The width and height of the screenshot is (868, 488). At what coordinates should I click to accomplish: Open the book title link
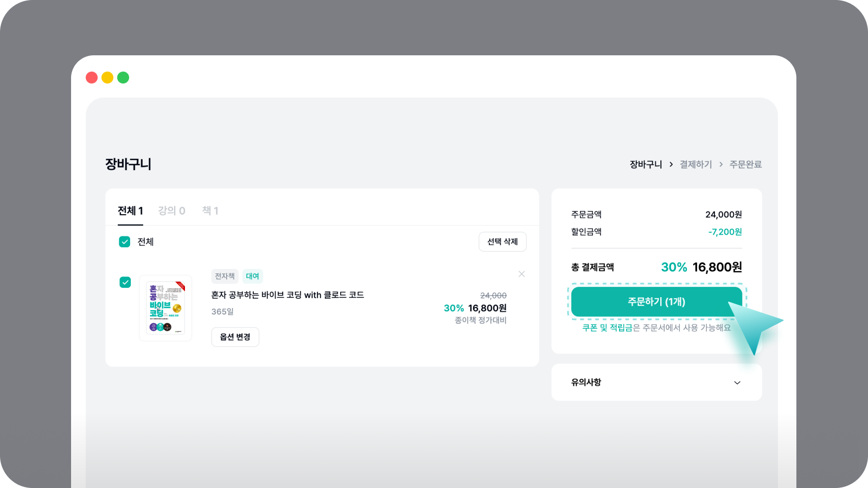coord(288,295)
